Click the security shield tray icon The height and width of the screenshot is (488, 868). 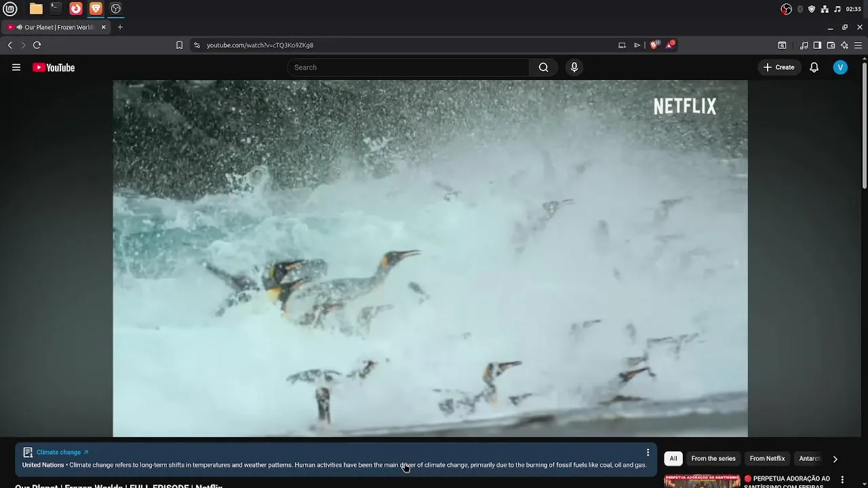point(812,9)
